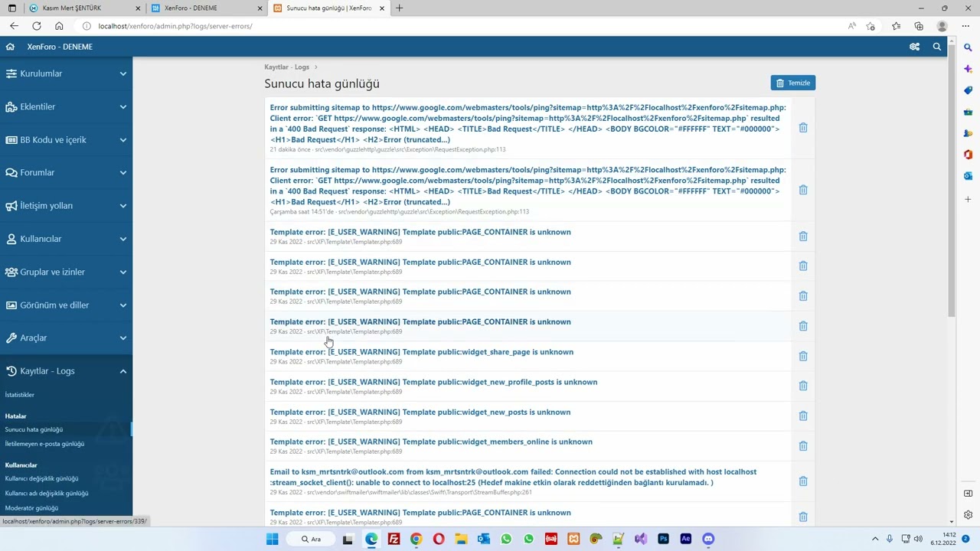The image size is (980, 551).
Task: Expand the Kullanıcılar sidebar section
Action: 66,239
